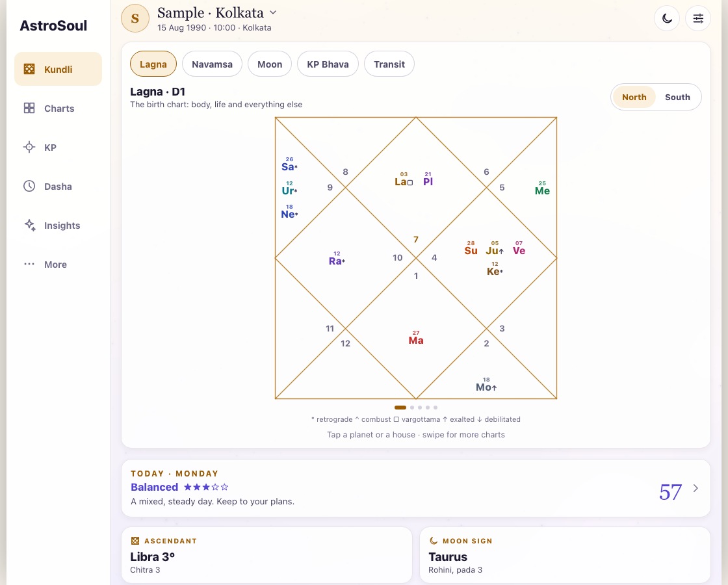Tap the Venus (Ve) planet
The image size is (728, 585).
tap(519, 248)
